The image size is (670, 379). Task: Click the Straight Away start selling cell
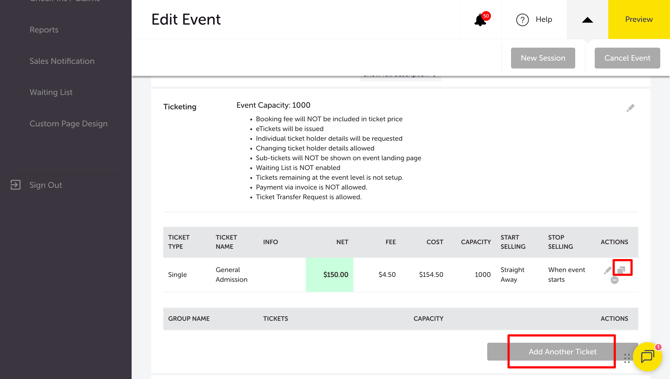pyautogui.click(x=512, y=275)
